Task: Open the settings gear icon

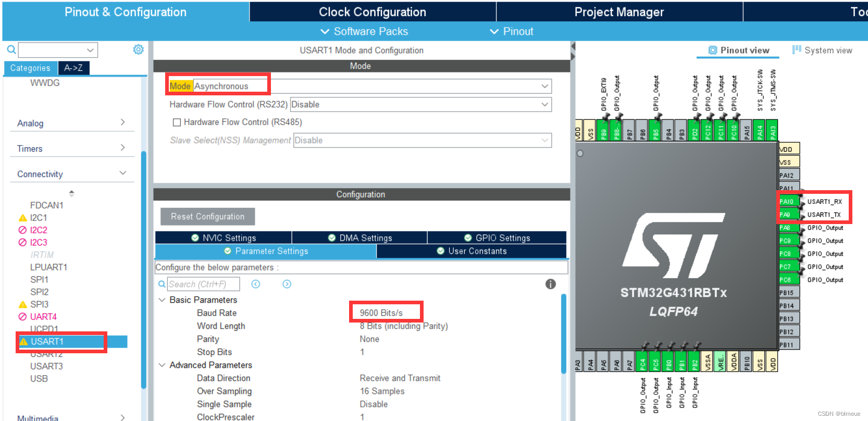Action: coord(138,49)
